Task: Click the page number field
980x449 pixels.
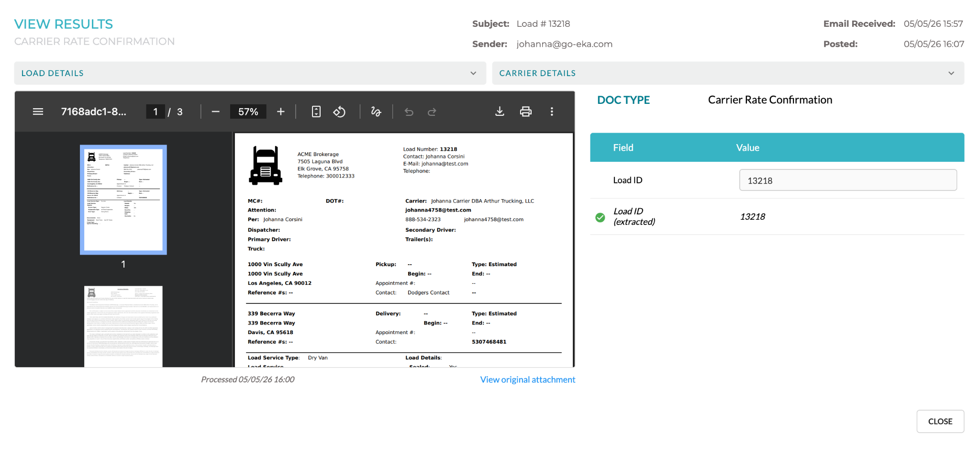Action: point(156,112)
